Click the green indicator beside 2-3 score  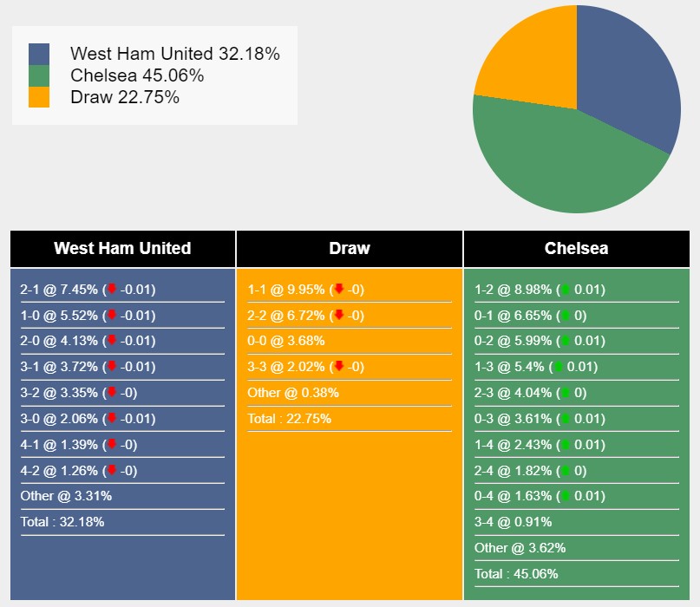coord(566,393)
